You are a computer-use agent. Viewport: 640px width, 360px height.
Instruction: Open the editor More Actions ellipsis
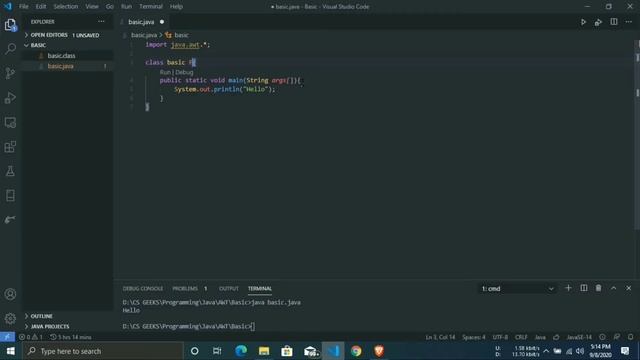629,22
